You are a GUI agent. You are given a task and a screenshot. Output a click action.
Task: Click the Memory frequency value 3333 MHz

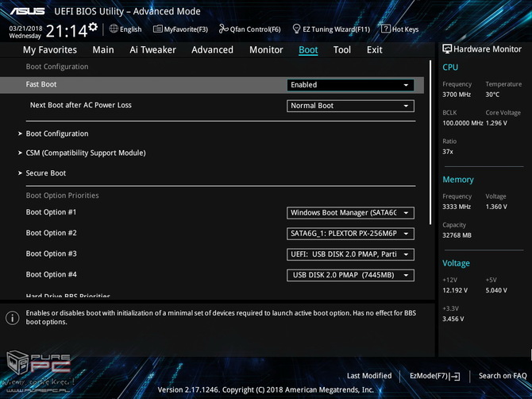click(457, 207)
